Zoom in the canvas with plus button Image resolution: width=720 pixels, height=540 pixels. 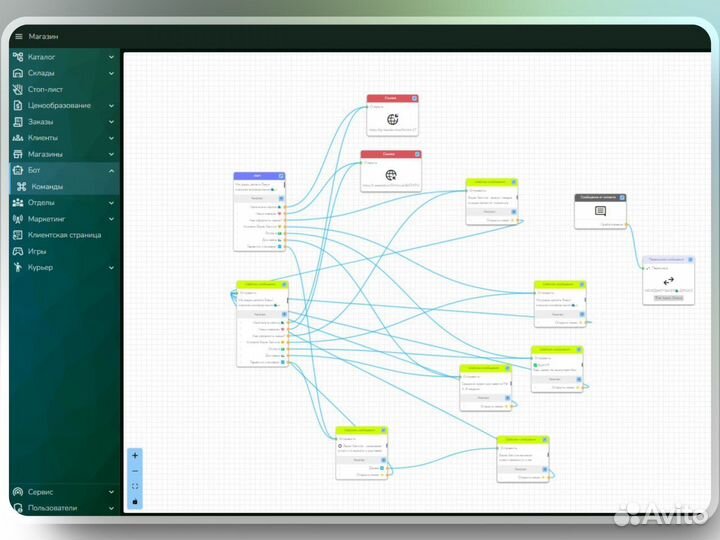135,455
